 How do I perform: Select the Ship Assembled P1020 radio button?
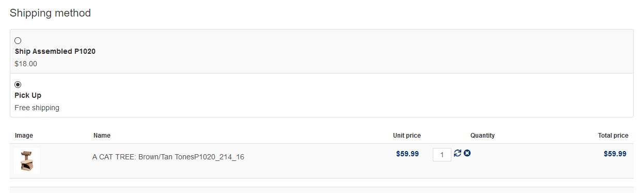18,40
